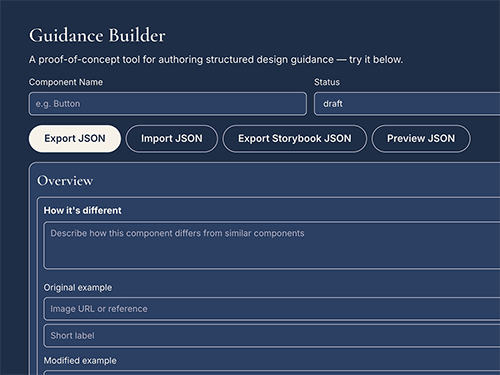Click the 'How it's different' description textarea
This screenshot has height=375, width=500.
[x=272, y=245]
